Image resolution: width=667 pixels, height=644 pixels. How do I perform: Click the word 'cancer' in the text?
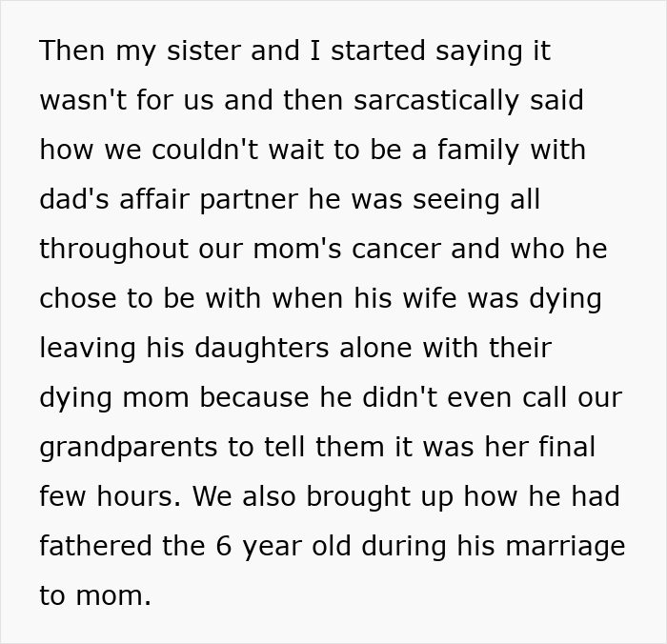click(396, 251)
